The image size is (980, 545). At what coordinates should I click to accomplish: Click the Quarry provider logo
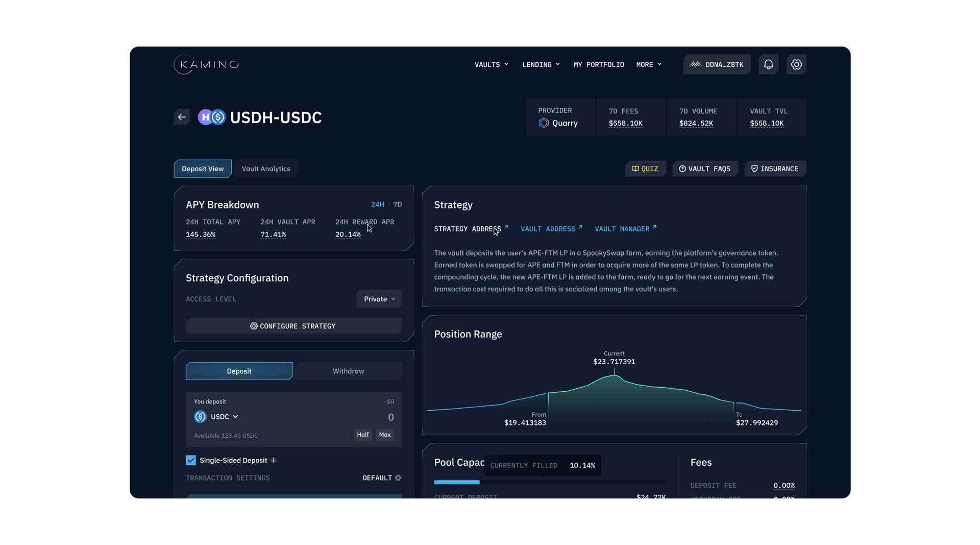pyautogui.click(x=544, y=123)
